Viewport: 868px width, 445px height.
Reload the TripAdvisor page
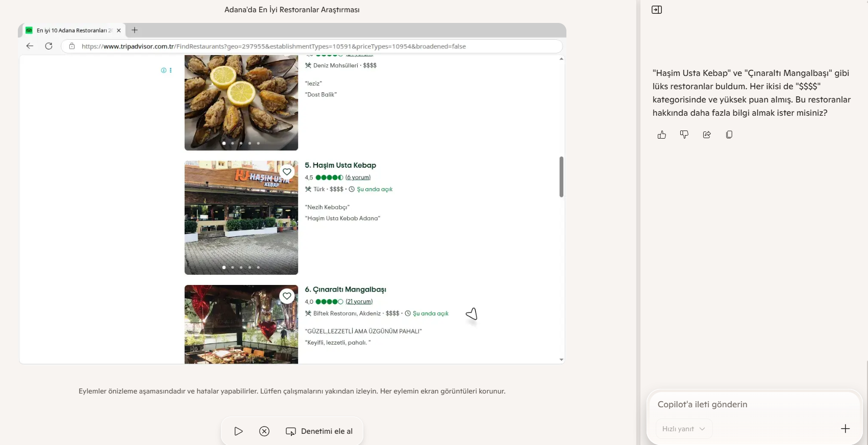point(49,46)
